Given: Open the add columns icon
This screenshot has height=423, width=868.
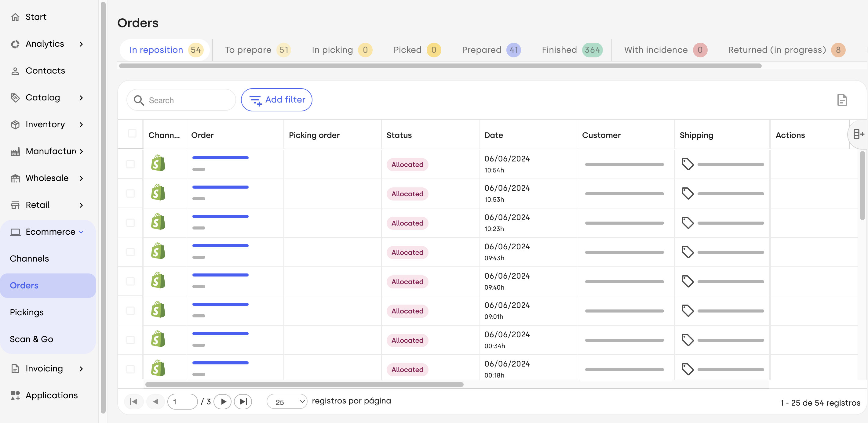Looking at the screenshot, I should click(858, 134).
